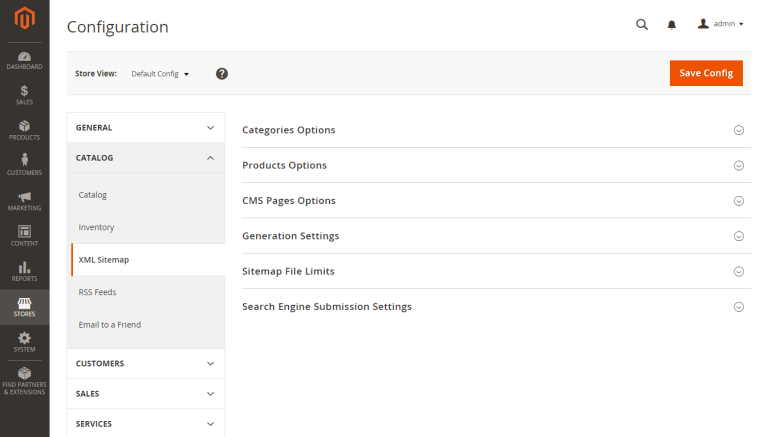Click the Magento logo icon
The image size is (768, 437).
tap(24, 17)
